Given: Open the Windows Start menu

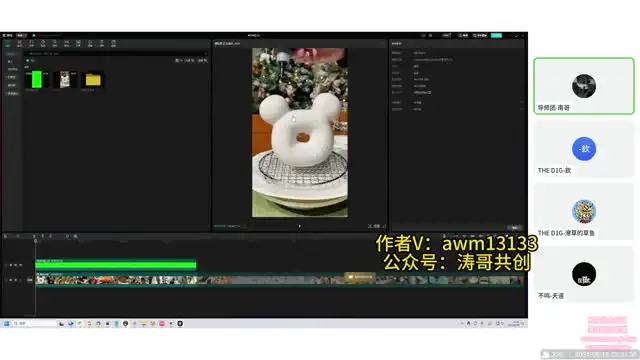Looking at the screenshot, I should (x=7, y=324).
